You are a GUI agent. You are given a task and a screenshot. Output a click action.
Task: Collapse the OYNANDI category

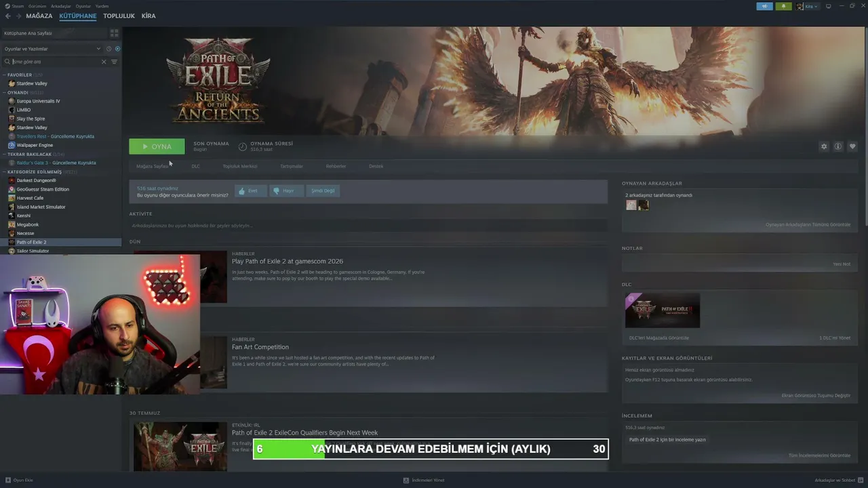(4, 92)
